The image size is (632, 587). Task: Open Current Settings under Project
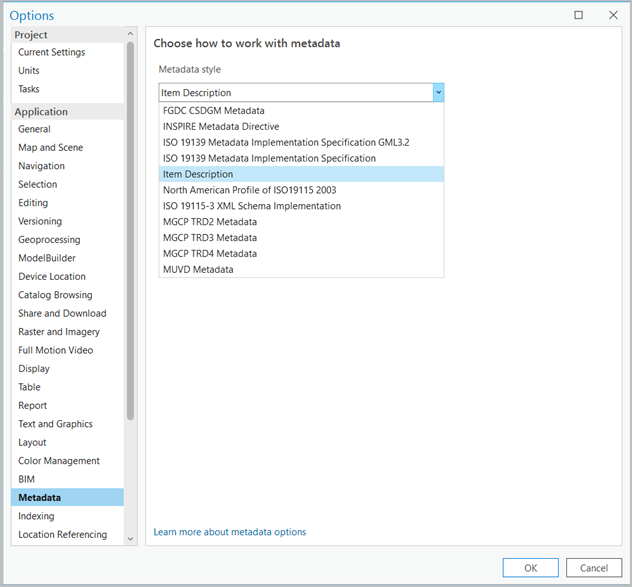(x=52, y=52)
